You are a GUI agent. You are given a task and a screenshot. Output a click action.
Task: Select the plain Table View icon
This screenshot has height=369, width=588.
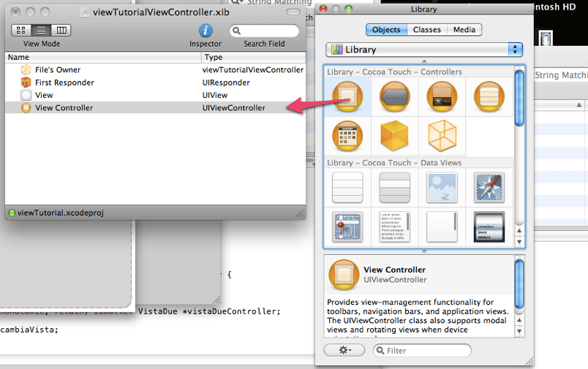tap(347, 187)
